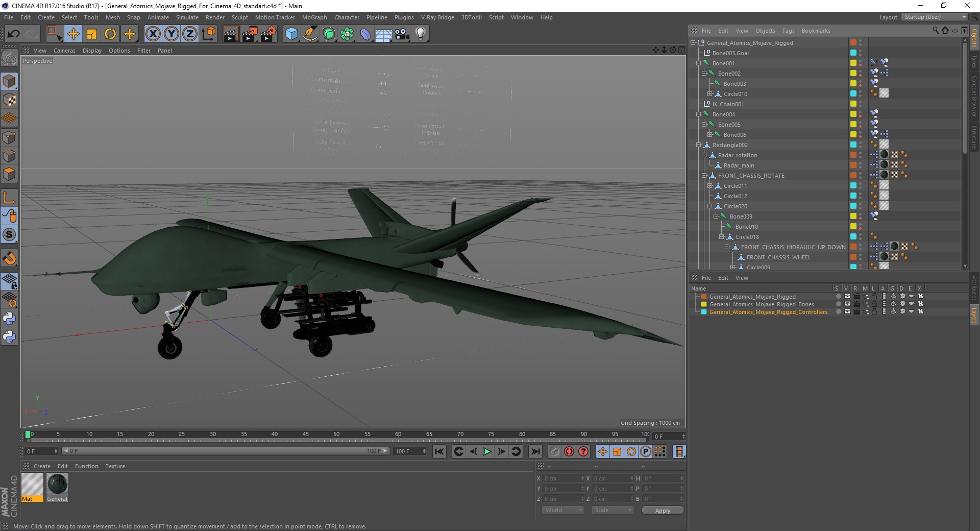The height and width of the screenshot is (531, 980).
Task: Toggle Y axis lock
Action: (x=171, y=34)
